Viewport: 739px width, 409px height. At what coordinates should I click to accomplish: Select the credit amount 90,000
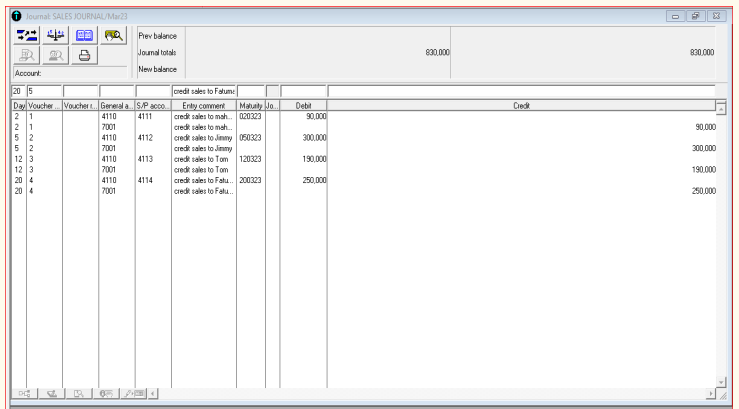pyautogui.click(x=706, y=127)
